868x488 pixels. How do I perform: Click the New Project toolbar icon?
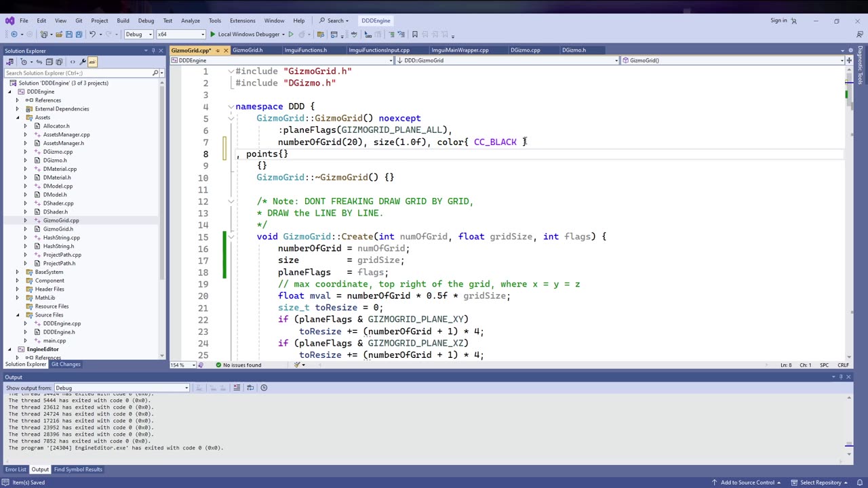tap(45, 34)
